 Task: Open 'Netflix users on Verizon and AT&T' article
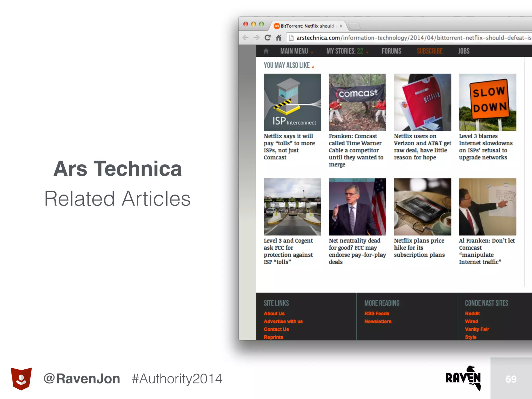(x=422, y=147)
